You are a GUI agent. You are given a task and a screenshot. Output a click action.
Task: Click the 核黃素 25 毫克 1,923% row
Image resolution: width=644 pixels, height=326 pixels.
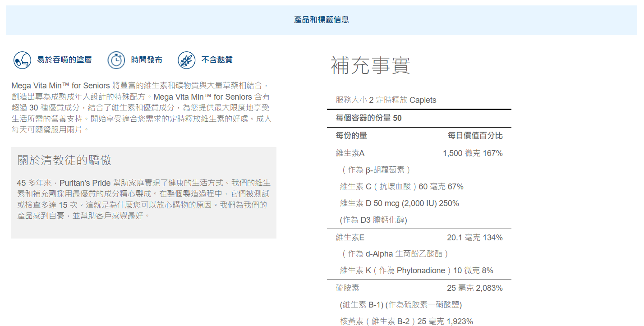[407, 321]
